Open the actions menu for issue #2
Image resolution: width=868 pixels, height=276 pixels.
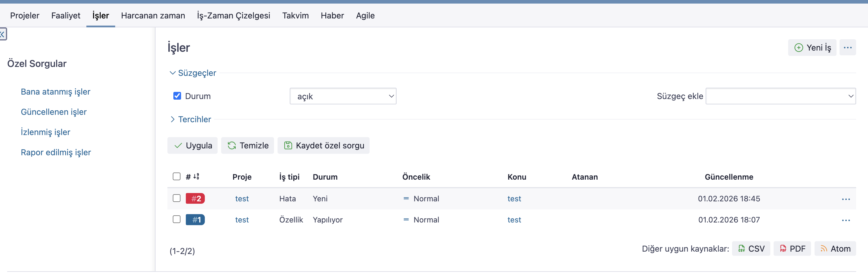pyautogui.click(x=845, y=199)
